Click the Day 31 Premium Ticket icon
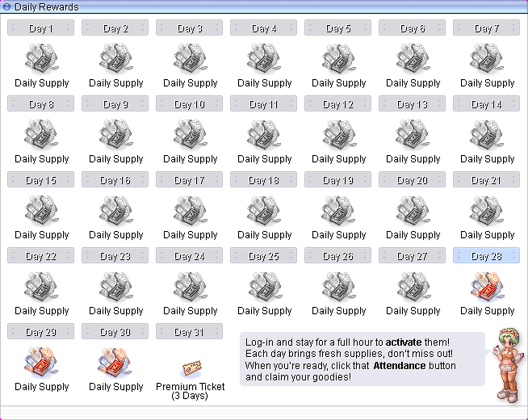 pos(191,367)
